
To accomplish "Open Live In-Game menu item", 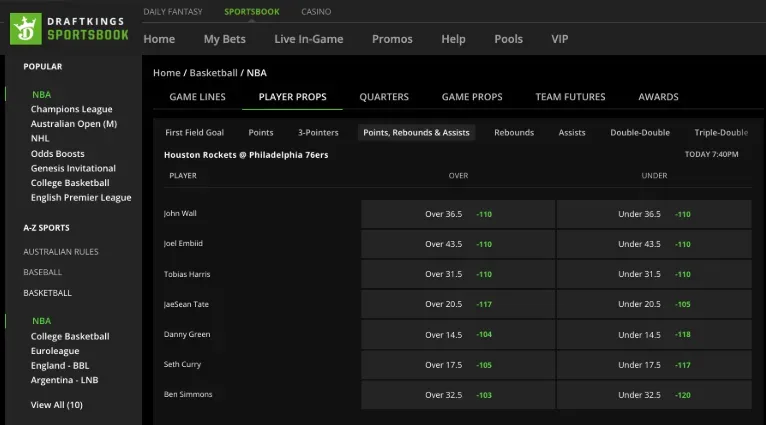I will [x=309, y=39].
